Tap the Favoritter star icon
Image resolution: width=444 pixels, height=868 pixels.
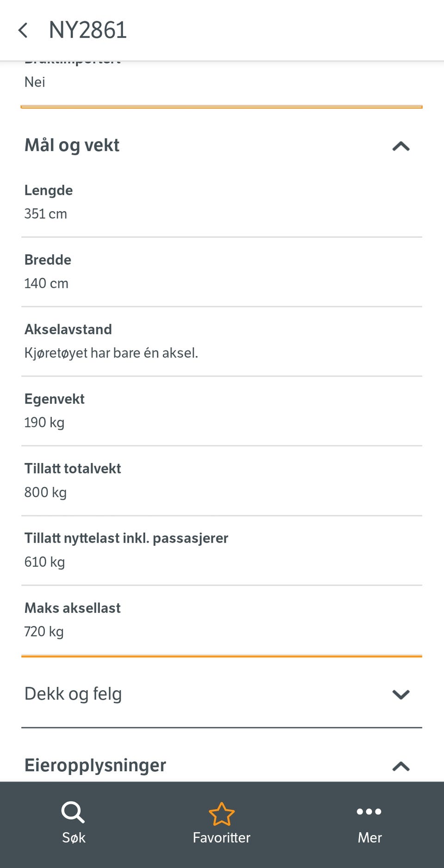point(222,814)
